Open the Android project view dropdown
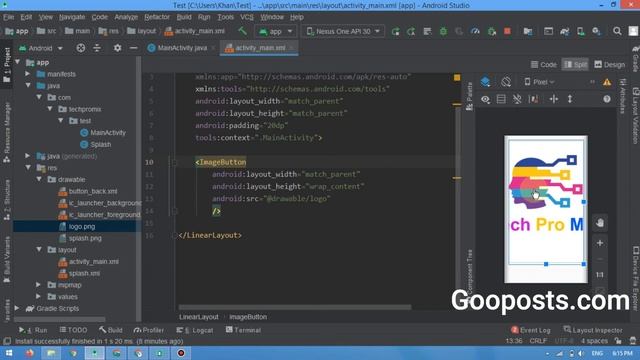This screenshot has height=360, width=640. (x=41, y=48)
